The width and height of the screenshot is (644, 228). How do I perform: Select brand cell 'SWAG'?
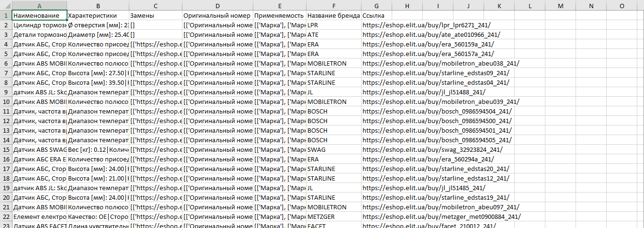point(333,149)
